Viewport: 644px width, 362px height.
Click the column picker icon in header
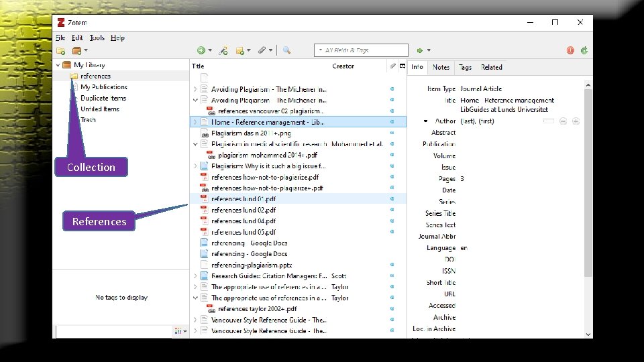402,66
